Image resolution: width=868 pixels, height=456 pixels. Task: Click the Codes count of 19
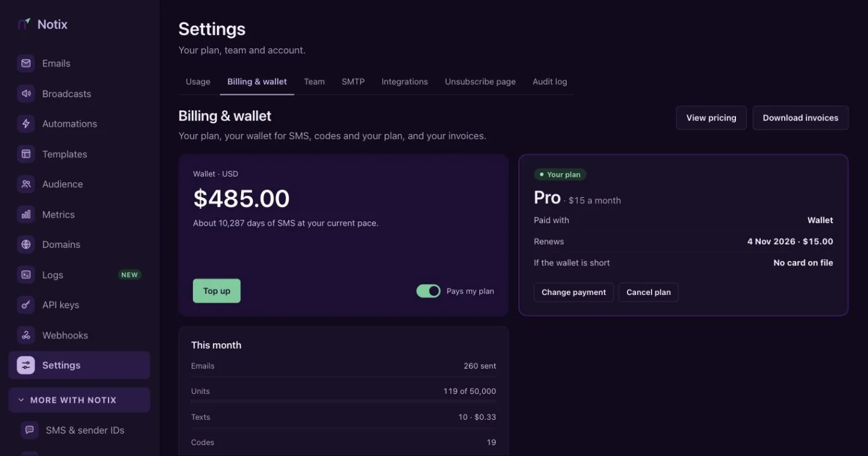491,442
